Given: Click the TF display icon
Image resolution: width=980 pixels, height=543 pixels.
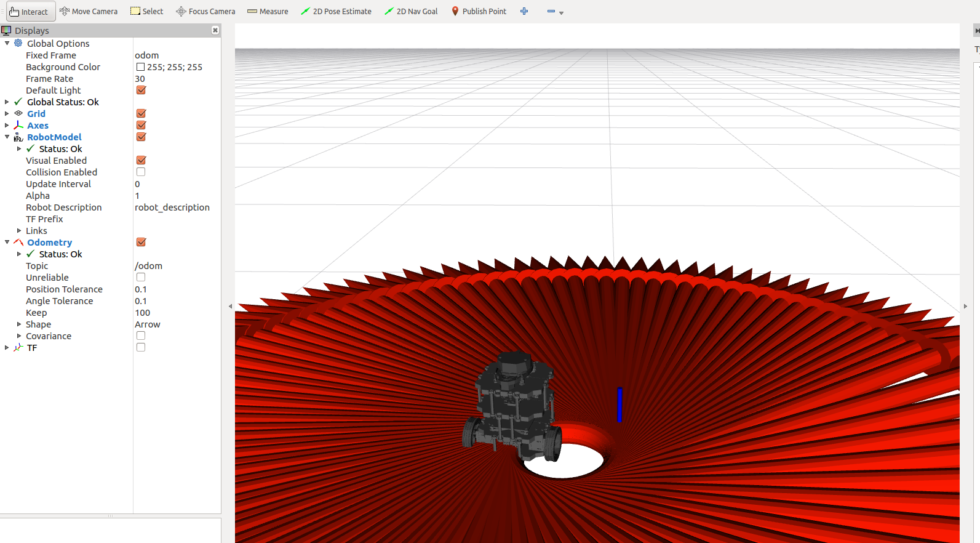Looking at the screenshot, I should pyautogui.click(x=18, y=347).
